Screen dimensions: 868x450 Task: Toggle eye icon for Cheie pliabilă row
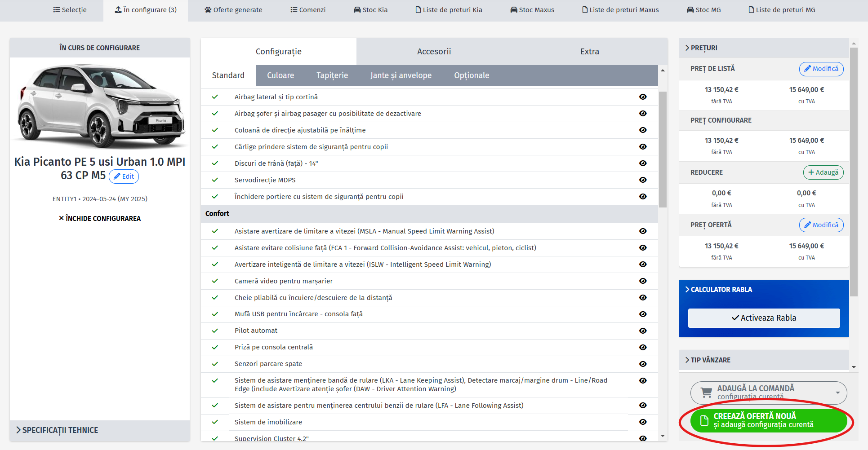643,298
